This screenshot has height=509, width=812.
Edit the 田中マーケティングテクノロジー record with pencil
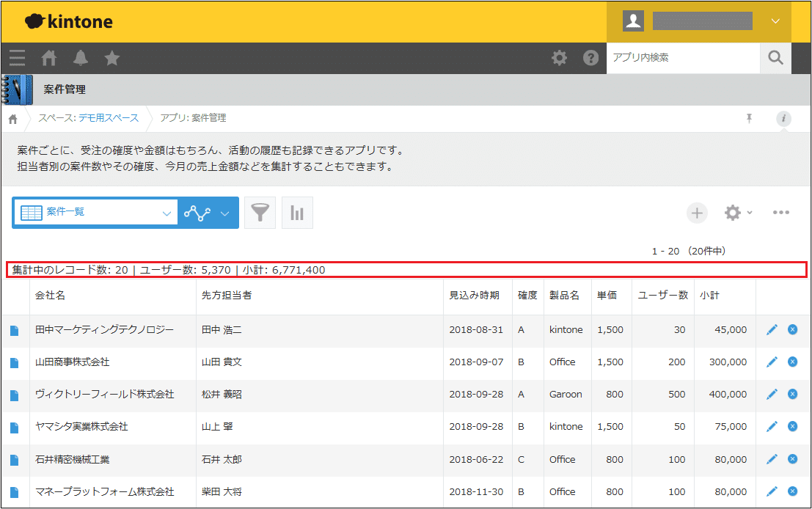[772, 330]
